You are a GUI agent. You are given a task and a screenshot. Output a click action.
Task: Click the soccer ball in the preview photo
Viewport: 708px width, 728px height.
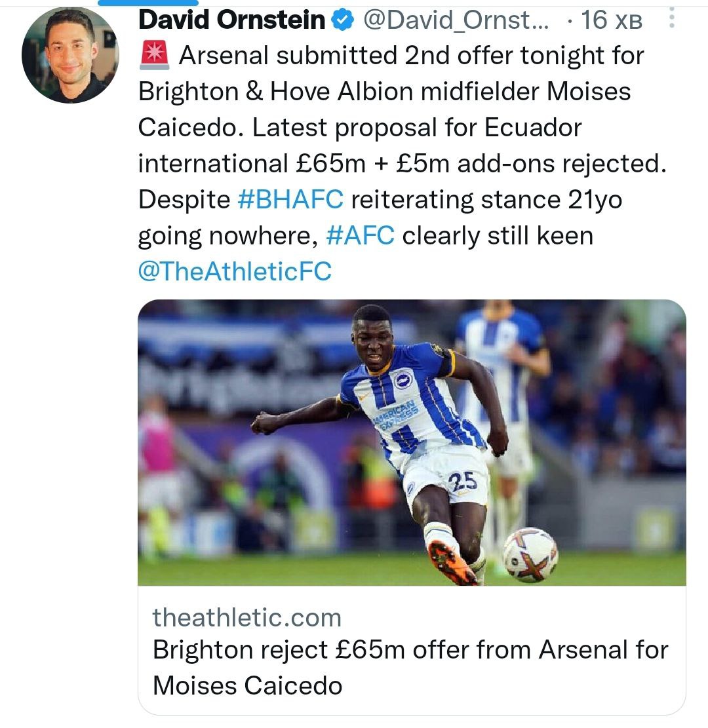(x=530, y=554)
